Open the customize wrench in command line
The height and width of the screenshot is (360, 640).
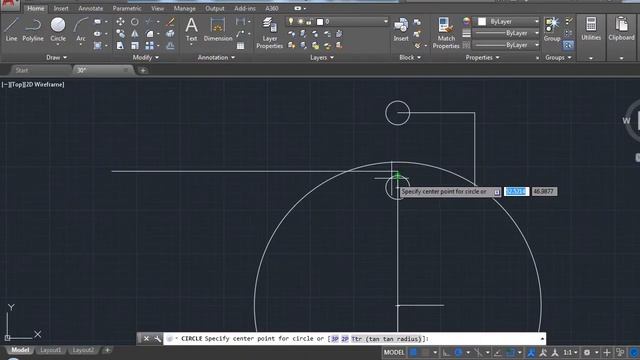pyautogui.click(x=158, y=339)
